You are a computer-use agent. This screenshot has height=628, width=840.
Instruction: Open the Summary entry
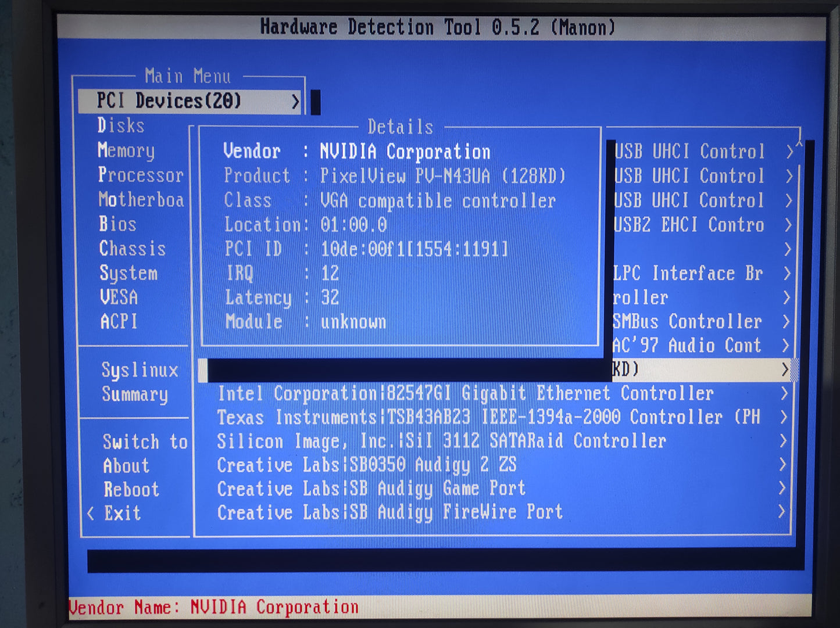135,394
